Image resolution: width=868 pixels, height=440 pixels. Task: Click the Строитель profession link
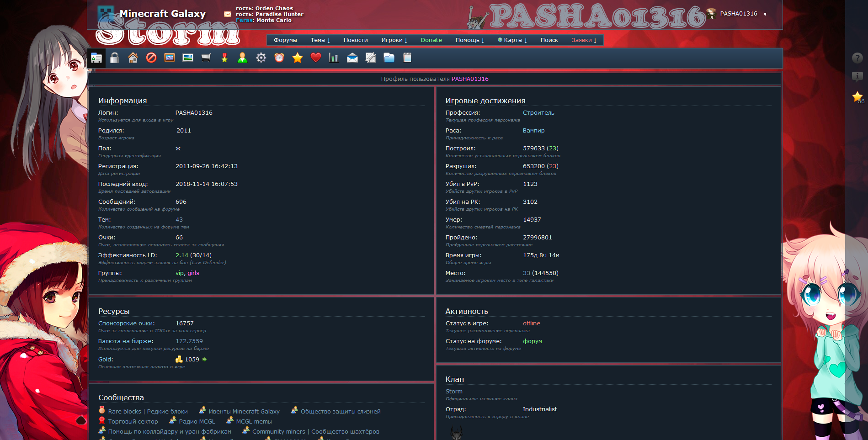538,113
